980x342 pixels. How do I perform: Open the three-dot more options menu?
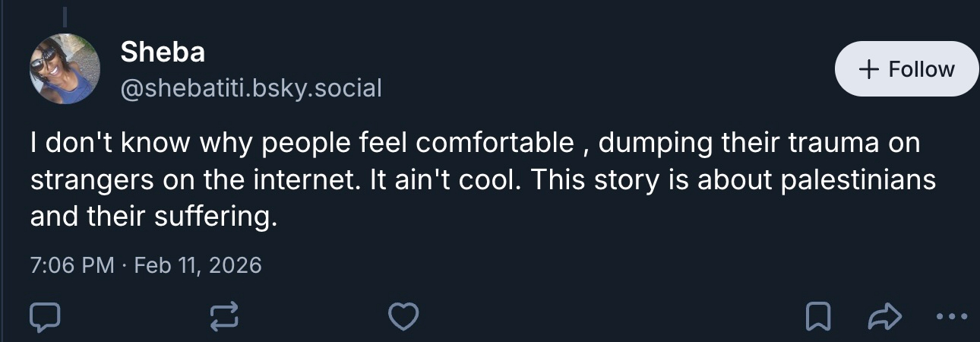coord(953,316)
